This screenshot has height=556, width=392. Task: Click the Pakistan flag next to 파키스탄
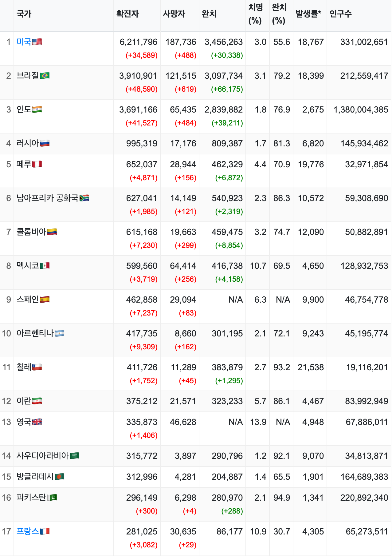click(52, 497)
